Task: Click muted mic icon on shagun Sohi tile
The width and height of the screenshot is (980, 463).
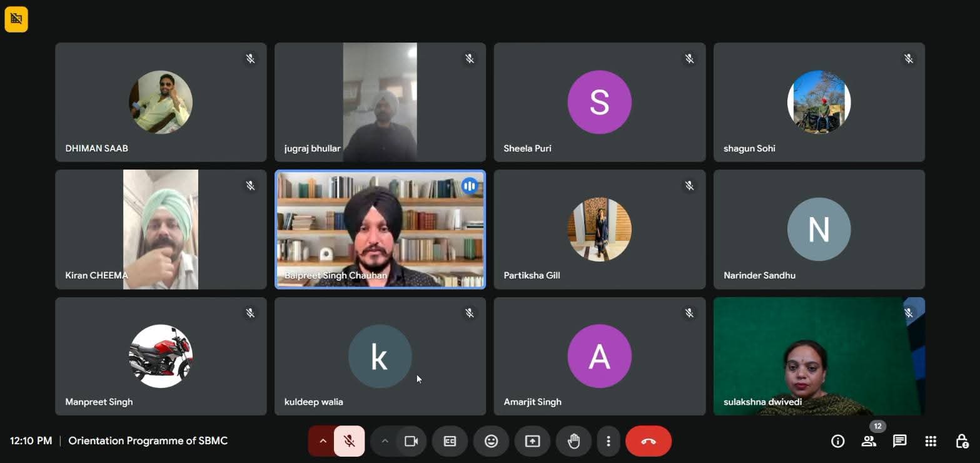Action: pyautogui.click(x=909, y=58)
